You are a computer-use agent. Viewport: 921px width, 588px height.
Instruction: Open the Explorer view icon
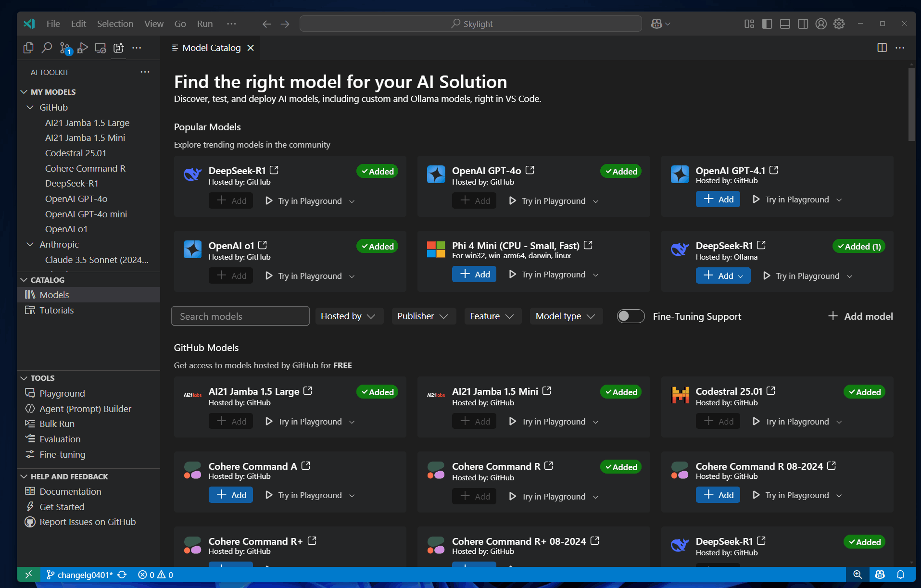(28, 48)
